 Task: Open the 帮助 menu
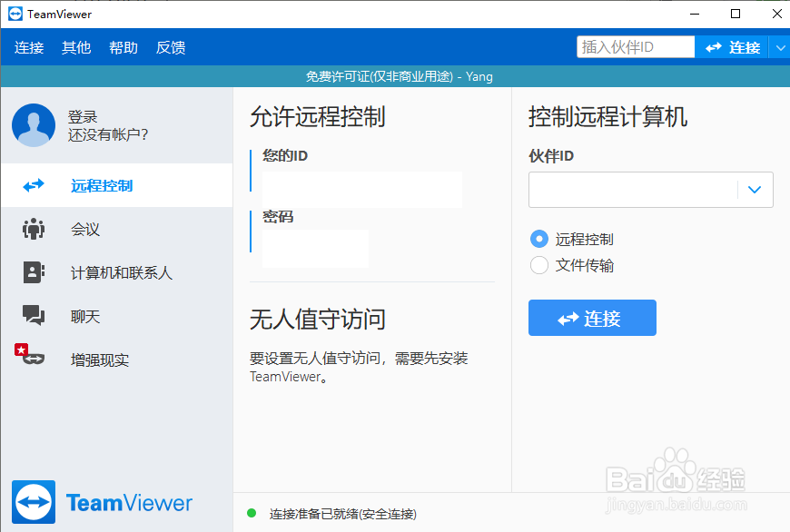pyautogui.click(x=123, y=47)
